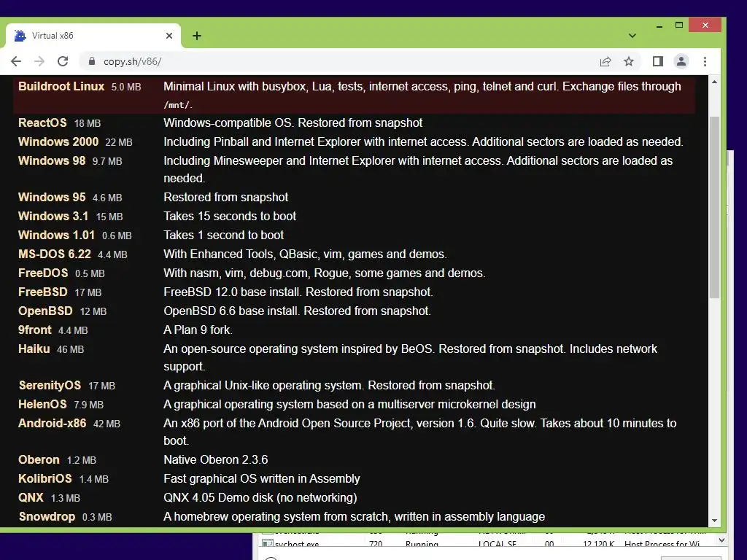The height and width of the screenshot is (560, 747).
Task: Boot Windows 1.01
Action: pos(56,236)
